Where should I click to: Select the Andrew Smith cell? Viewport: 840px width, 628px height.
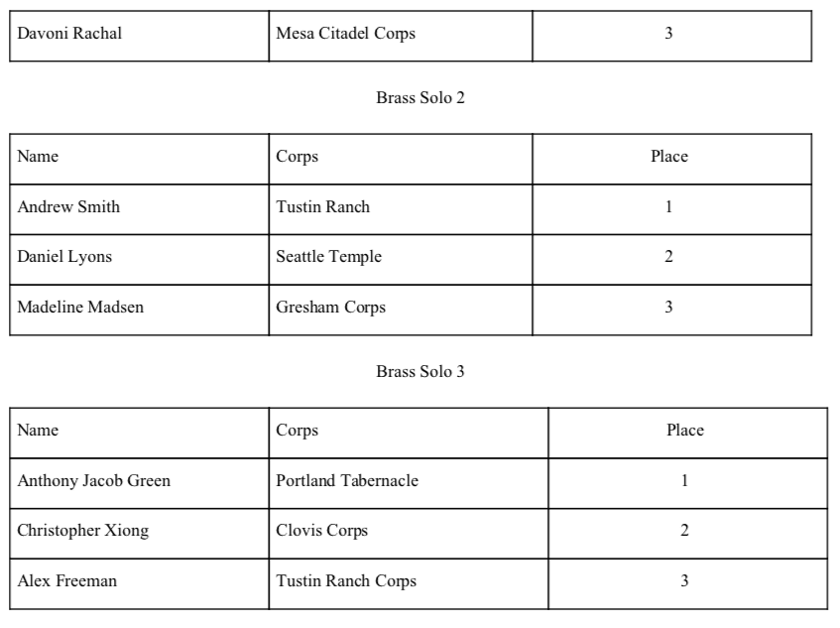click(139, 209)
